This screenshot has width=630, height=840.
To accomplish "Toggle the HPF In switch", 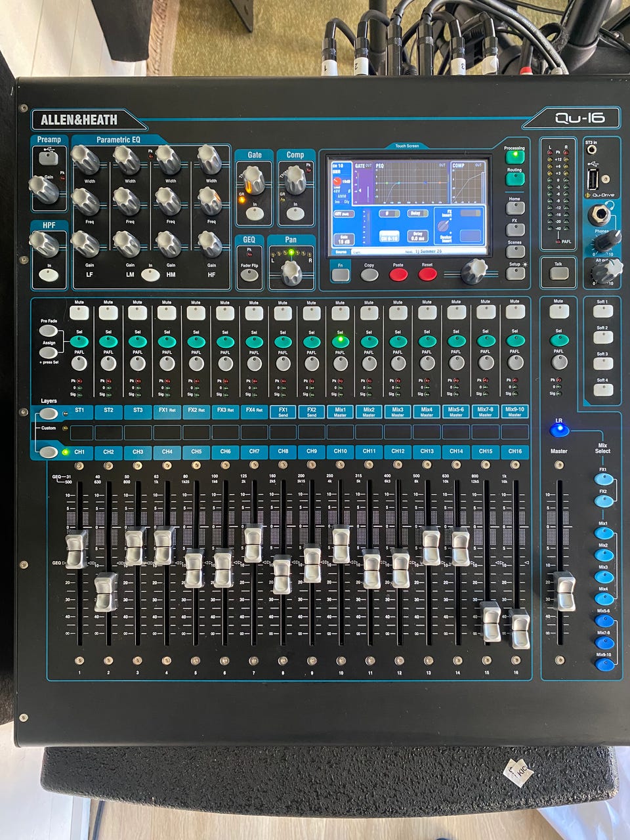I will tap(49, 276).
